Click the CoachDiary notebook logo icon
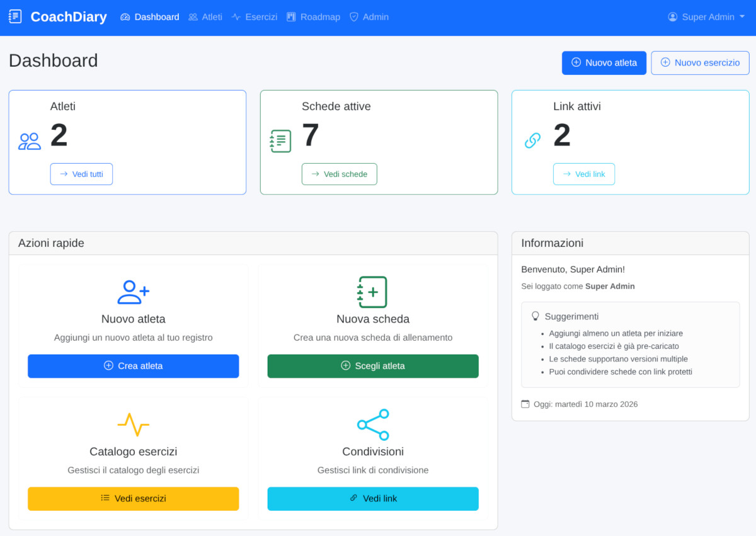Screen dimensions: 756x536 pos(15,16)
